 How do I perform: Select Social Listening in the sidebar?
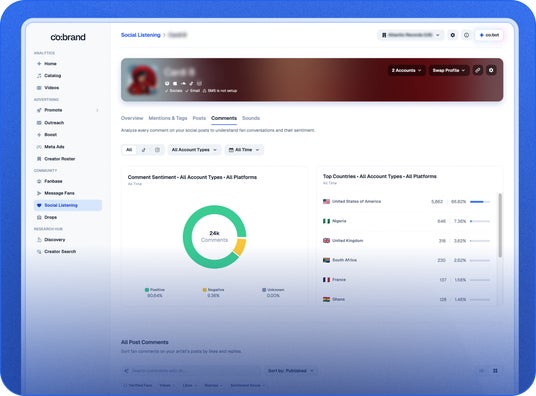(x=68, y=205)
